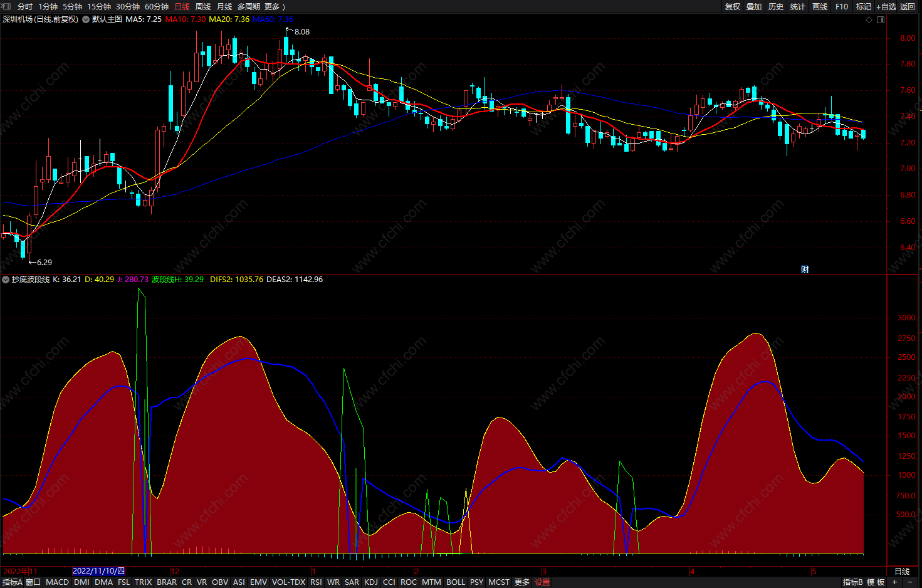Viewport: 922px width, 588px height.
Task: Click the minus zoom-out button at bottom right
Action: click(x=910, y=582)
